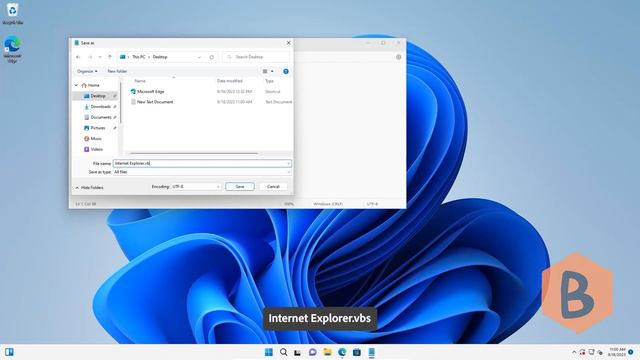The width and height of the screenshot is (640, 360).
Task: Open Microsoft Store from the taskbar
Action: tap(357, 352)
